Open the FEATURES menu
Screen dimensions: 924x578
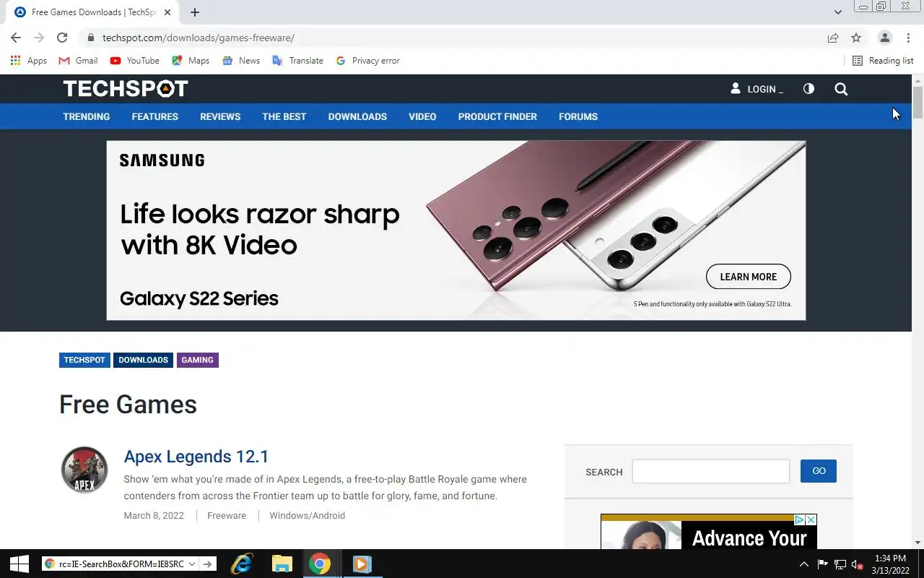click(x=154, y=116)
